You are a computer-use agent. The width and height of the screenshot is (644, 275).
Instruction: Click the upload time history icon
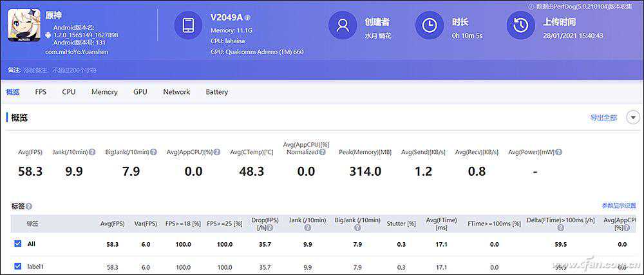(x=521, y=26)
